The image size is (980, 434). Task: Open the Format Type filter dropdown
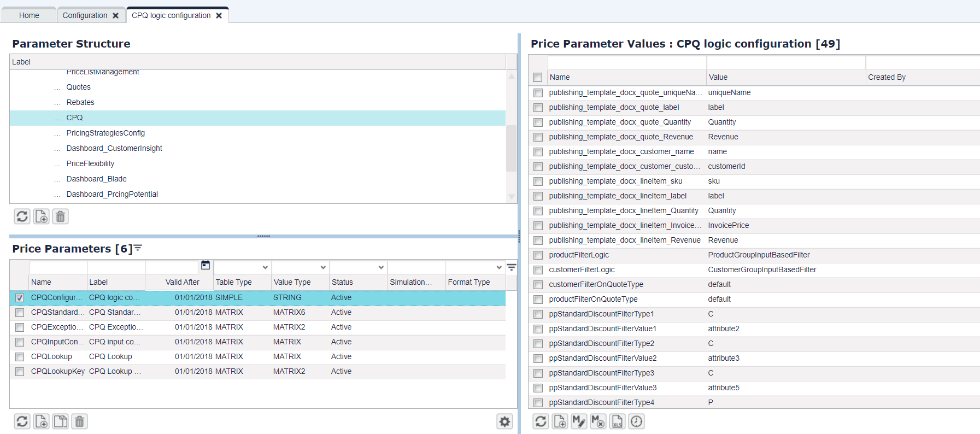(x=498, y=267)
